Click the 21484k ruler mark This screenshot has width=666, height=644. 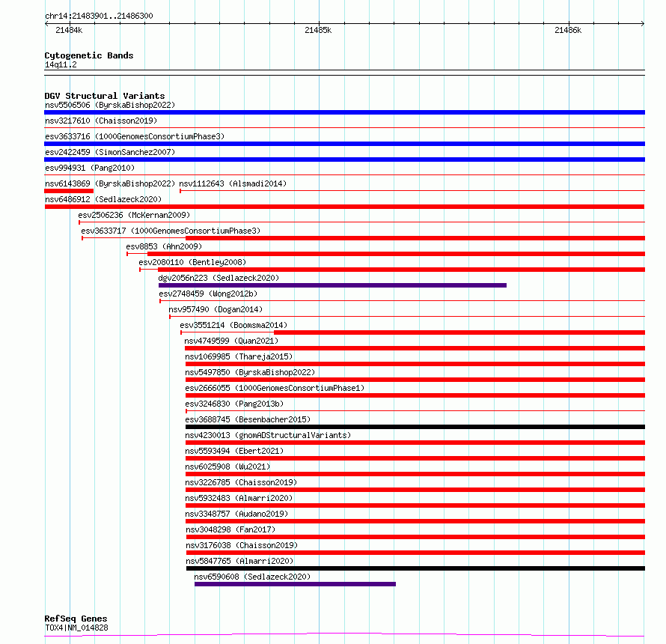click(69, 30)
